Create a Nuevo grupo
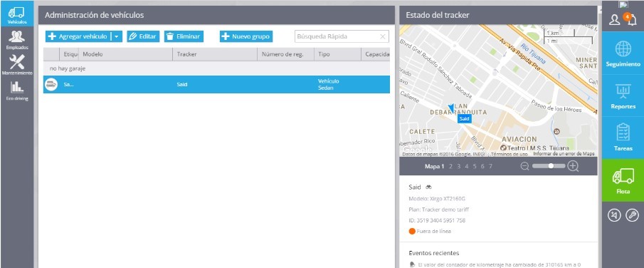 click(246, 36)
